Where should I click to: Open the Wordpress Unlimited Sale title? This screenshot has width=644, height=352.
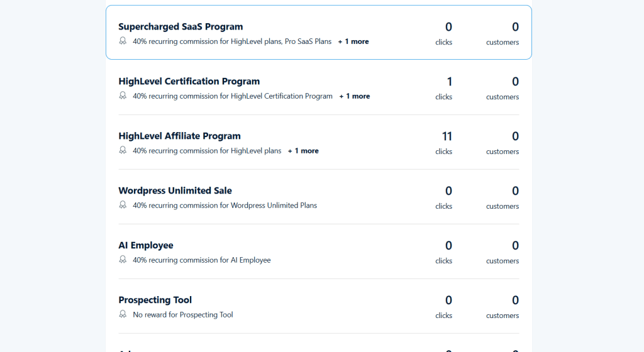[x=175, y=190]
